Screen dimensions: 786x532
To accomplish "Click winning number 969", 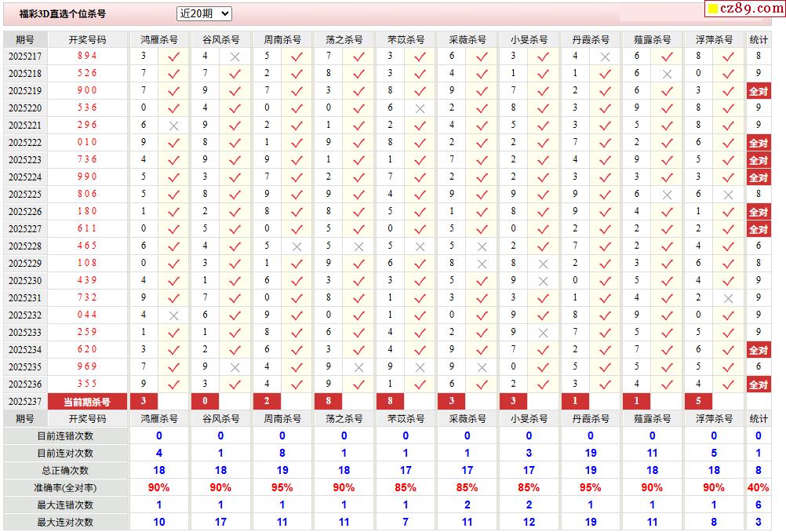I will coord(87,366).
